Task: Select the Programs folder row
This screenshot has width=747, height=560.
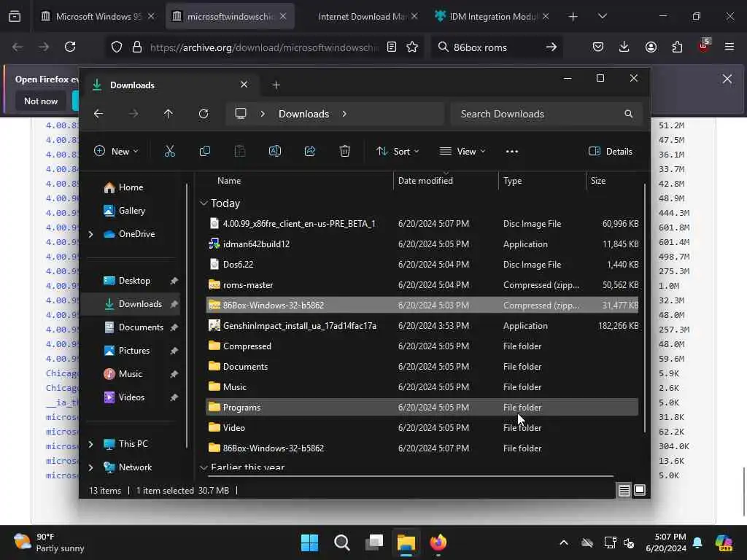Action: (x=422, y=407)
